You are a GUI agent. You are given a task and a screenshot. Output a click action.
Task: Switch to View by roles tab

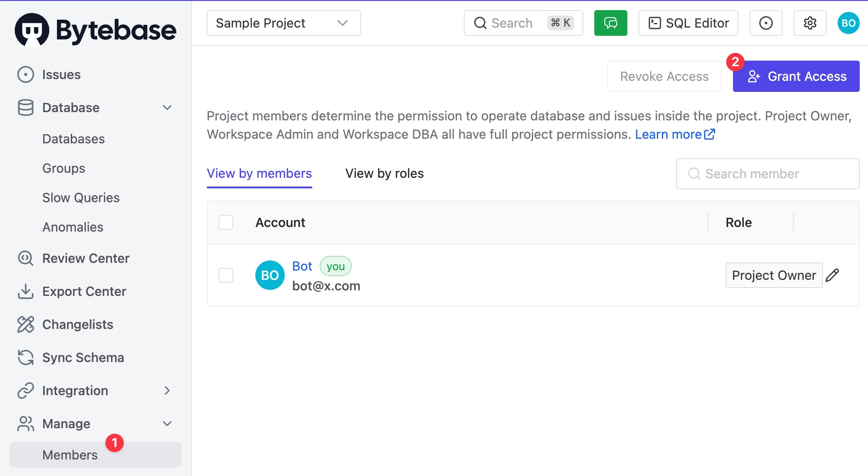(384, 174)
